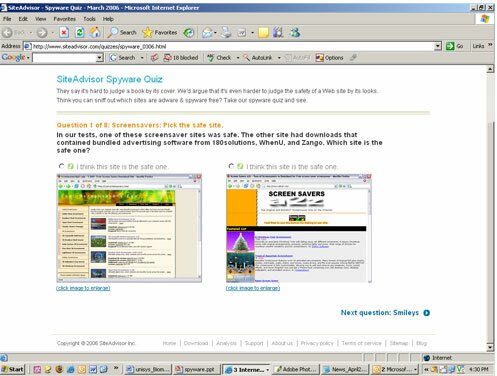Switch to News_April taskbar button
The height and width of the screenshot is (376, 497).
(345, 369)
